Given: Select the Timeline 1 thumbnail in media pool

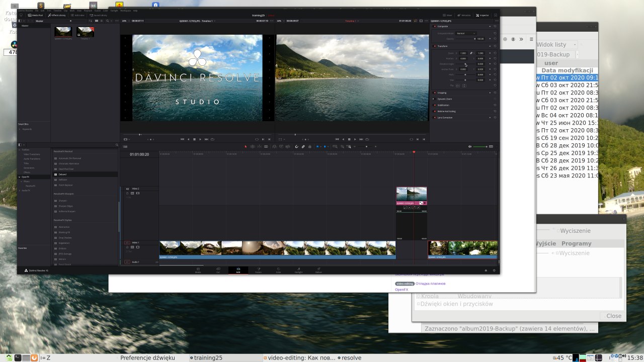Looking at the screenshot, I should (x=85, y=33).
